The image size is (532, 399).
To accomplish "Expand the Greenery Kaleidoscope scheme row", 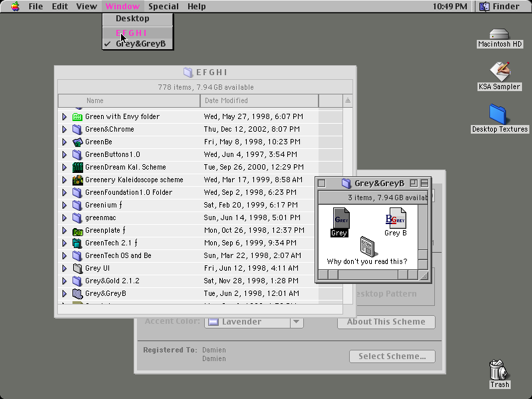I will 65,180.
